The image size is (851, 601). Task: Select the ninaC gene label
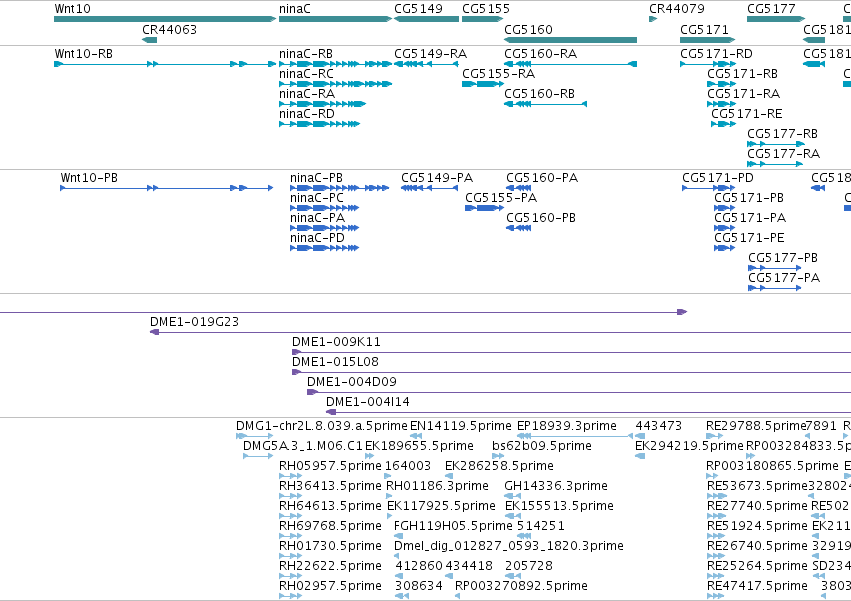pyautogui.click(x=295, y=9)
